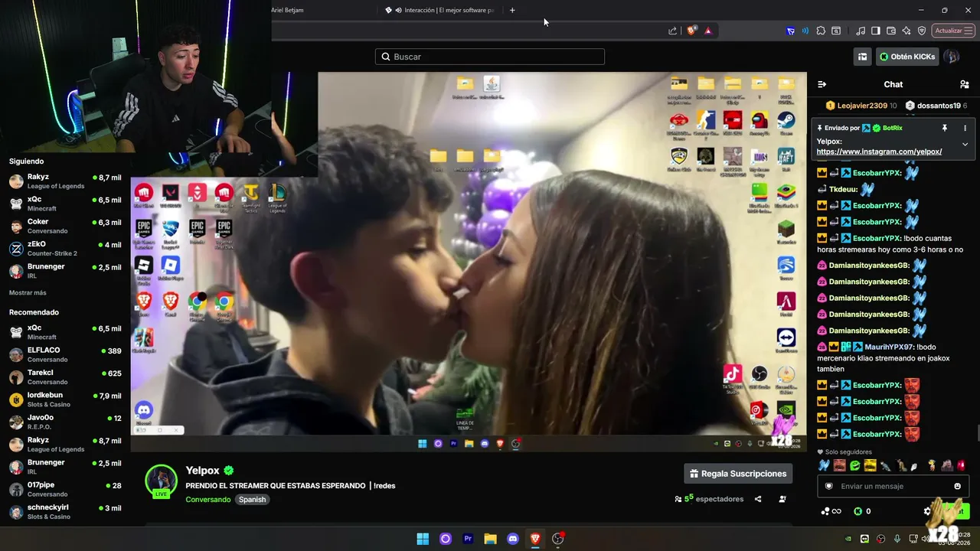Click the Conversando category link

pyautogui.click(x=208, y=500)
